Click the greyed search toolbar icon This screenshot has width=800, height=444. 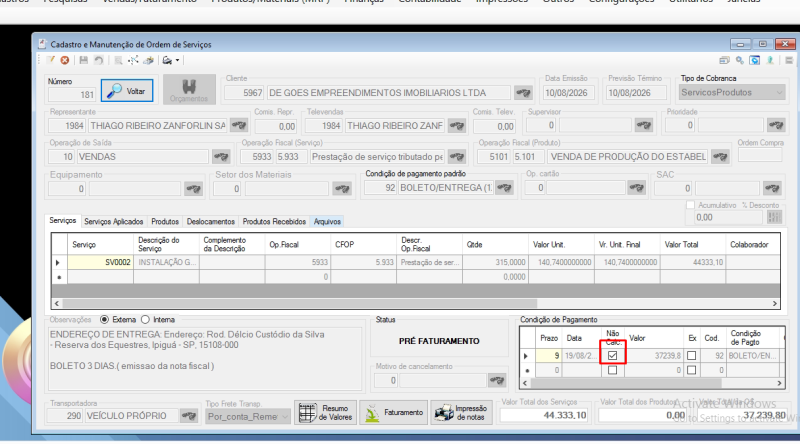click(x=118, y=60)
